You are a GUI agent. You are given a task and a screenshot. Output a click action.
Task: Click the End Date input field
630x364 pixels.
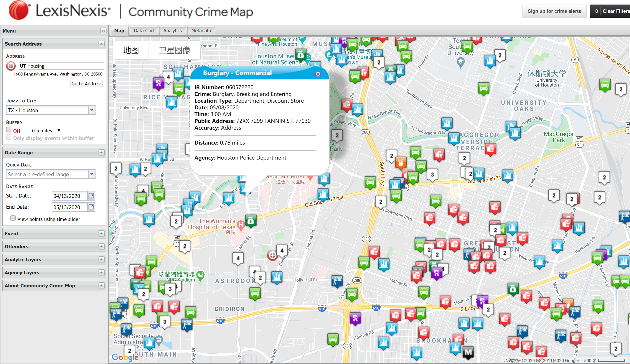point(70,207)
